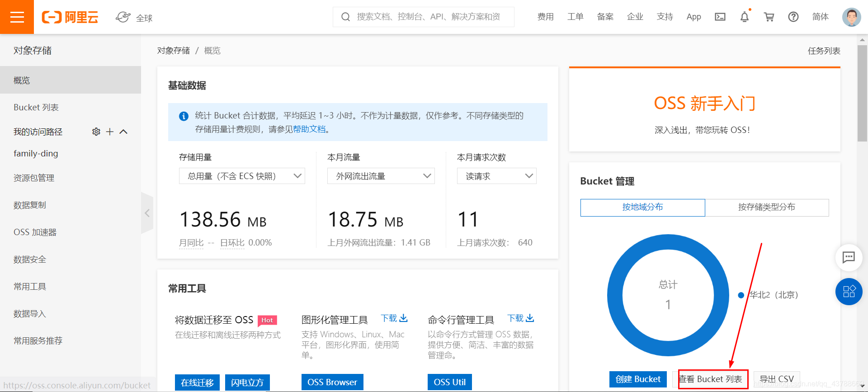Screen dimensions: 868x392
Task: Click the 日环比 label
Action: point(232,243)
